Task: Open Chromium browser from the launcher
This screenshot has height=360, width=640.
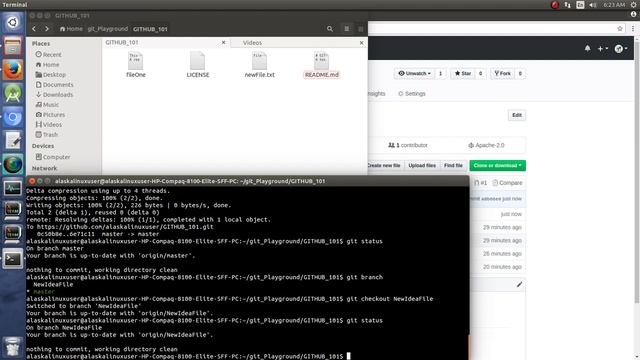Action: coord(13,117)
